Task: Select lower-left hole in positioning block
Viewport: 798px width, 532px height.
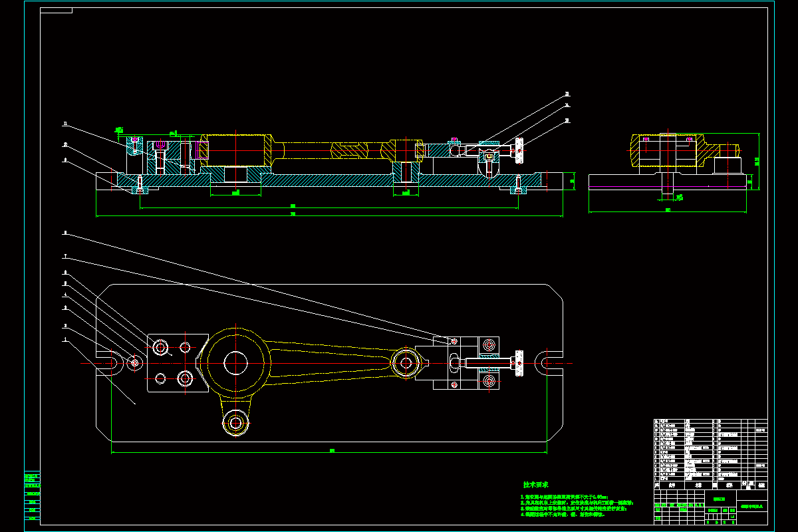Action: click(x=160, y=378)
